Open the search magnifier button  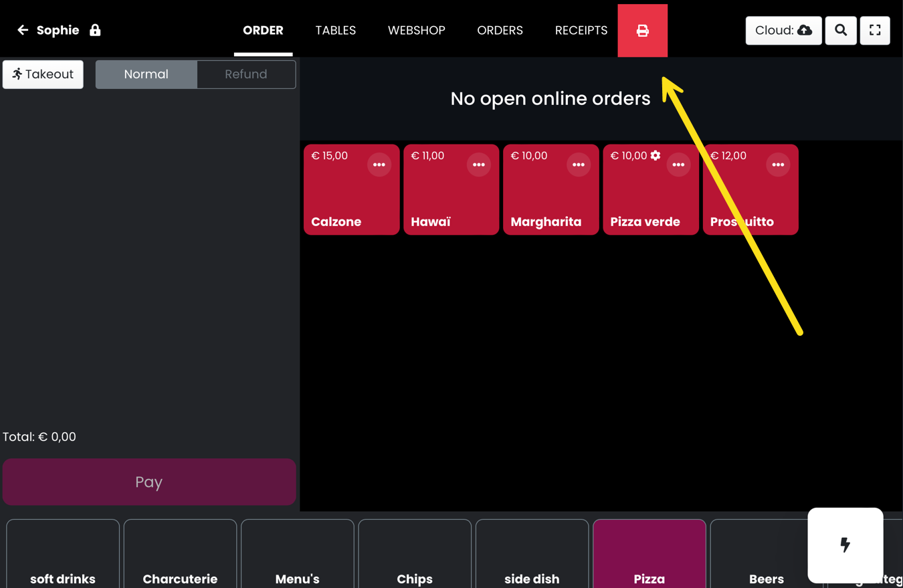[841, 30]
